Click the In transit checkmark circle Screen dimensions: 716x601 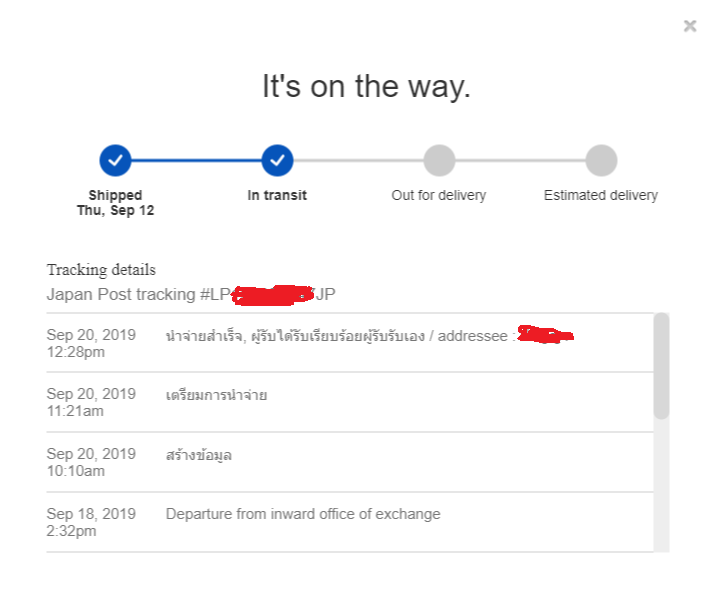coord(277,160)
